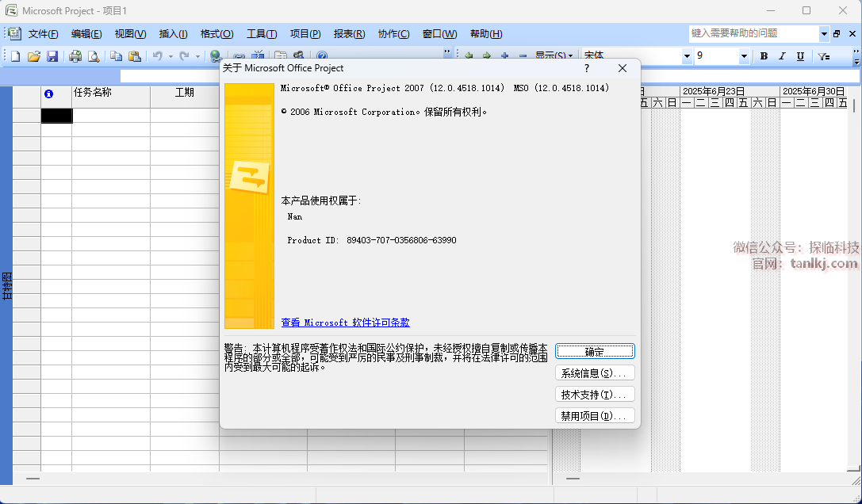Click the Save floppy disk icon
The image size is (862, 504).
coord(52,56)
